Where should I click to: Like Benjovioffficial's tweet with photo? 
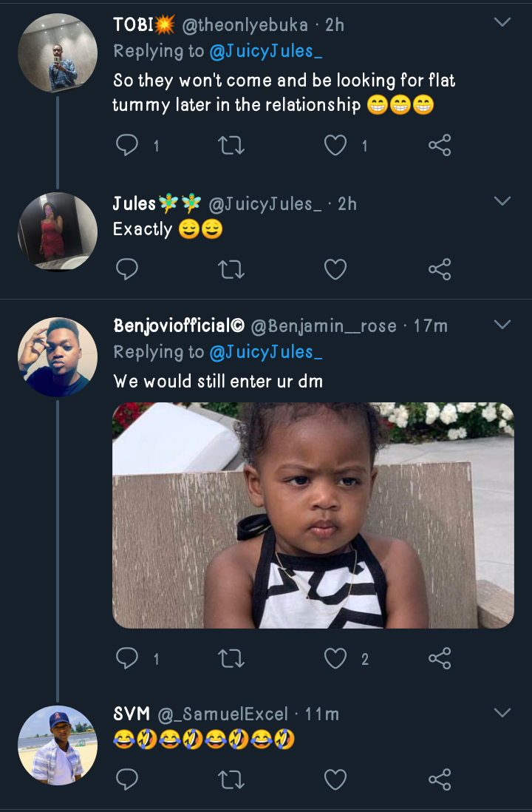tap(335, 658)
